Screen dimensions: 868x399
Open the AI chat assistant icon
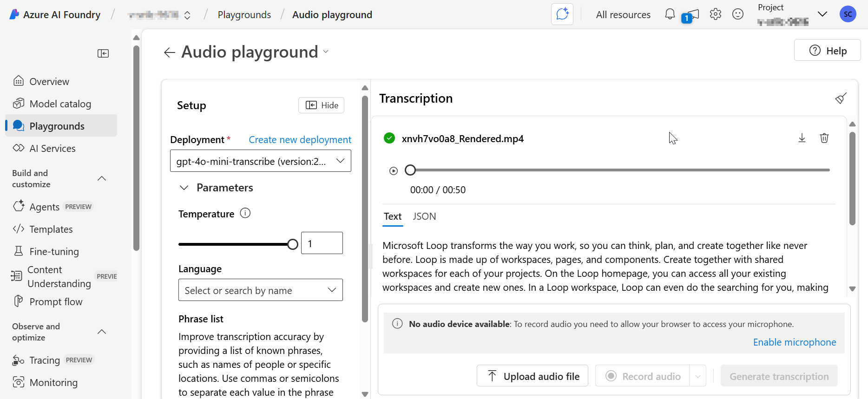click(x=562, y=14)
